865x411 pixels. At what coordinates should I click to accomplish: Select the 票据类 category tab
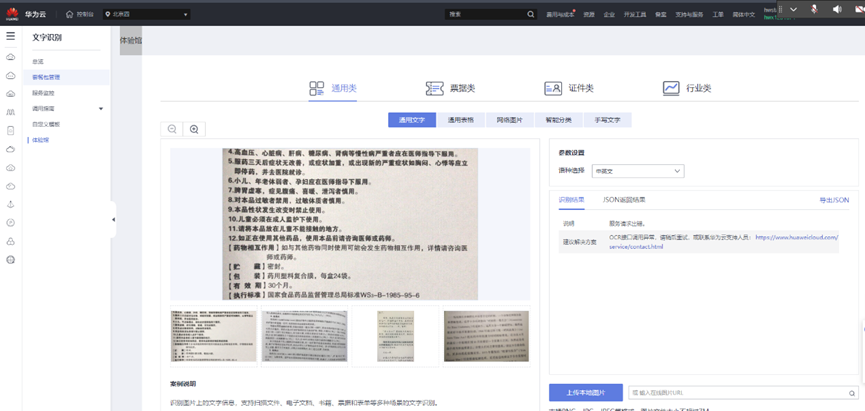(x=450, y=88)
